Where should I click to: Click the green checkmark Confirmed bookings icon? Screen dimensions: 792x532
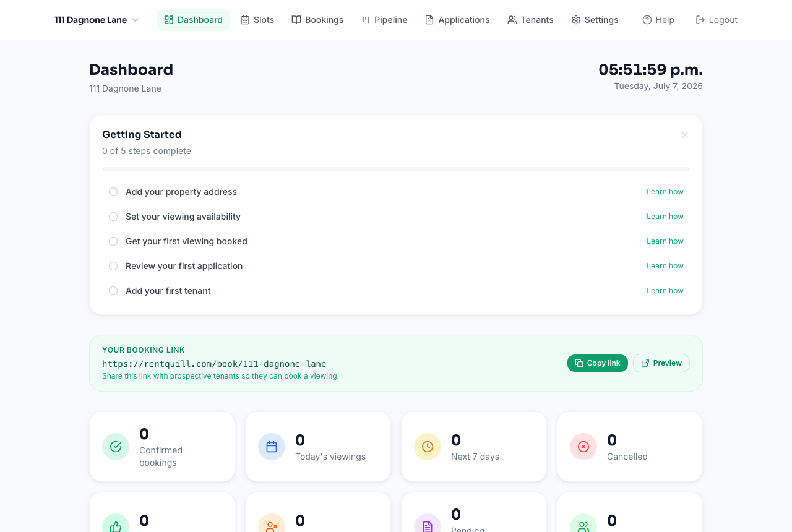tap(116, 447)
